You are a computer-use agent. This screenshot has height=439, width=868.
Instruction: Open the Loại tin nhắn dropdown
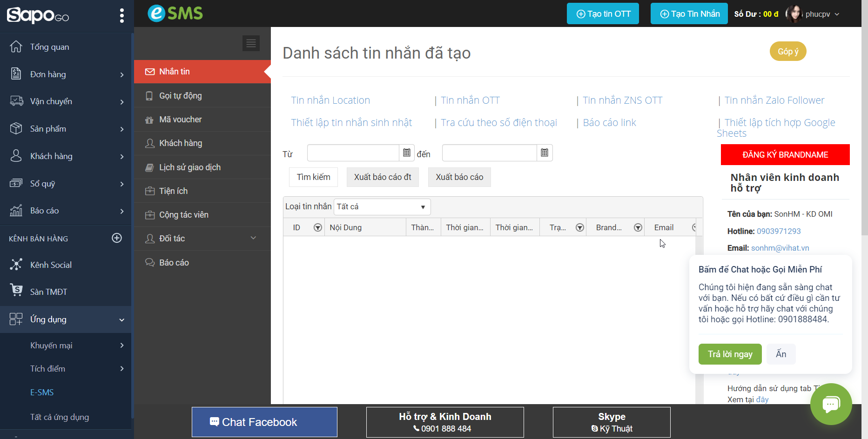(x=382, y=207)
